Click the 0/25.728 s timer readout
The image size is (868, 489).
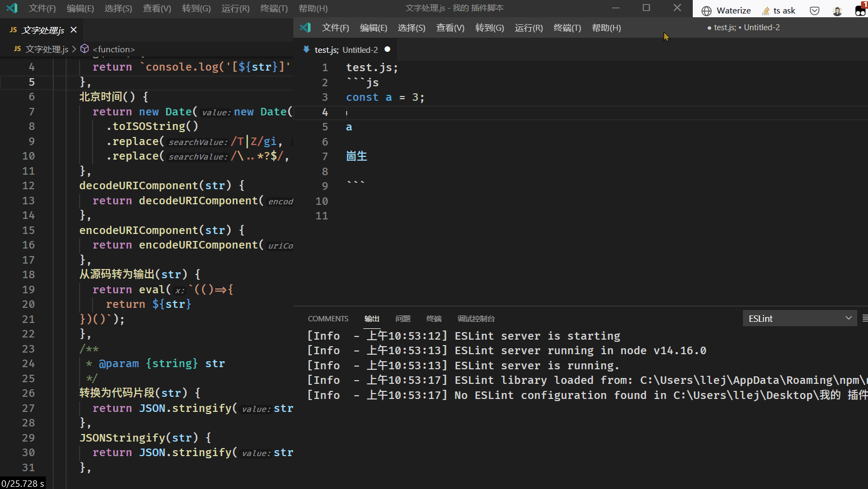click(23, 484)
